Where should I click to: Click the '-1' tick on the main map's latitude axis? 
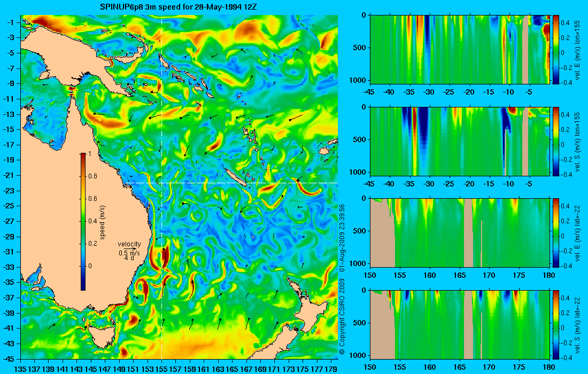[10, 22]
